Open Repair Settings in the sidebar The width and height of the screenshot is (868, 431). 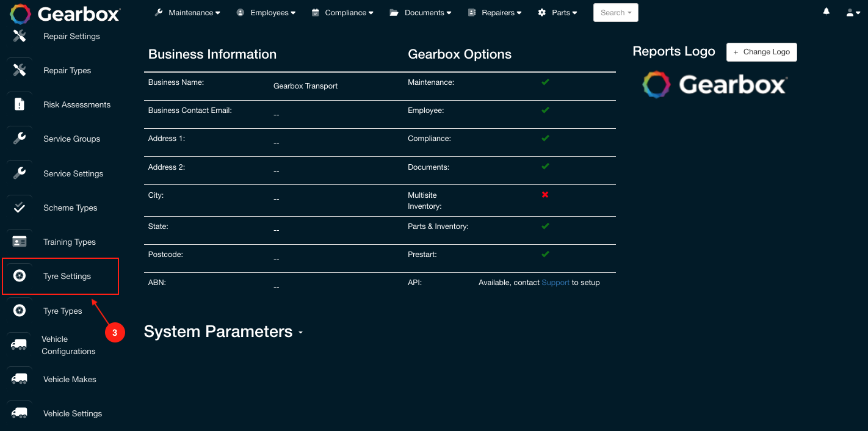pyautogui.click(x=71, y=36)
